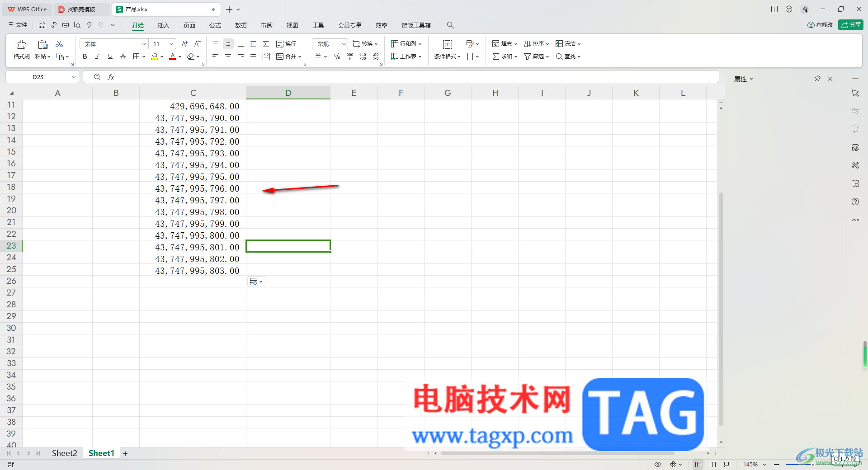Image resolution: width=868 pixels, height=470 pixels.
Task: Click the red font color A
Action: [x=172, y=56]
